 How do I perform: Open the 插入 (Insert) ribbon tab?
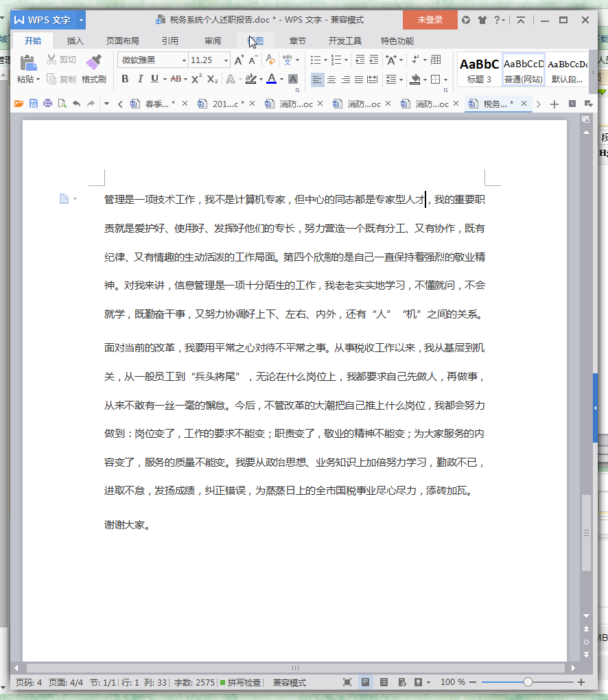[x=75, y=40]
